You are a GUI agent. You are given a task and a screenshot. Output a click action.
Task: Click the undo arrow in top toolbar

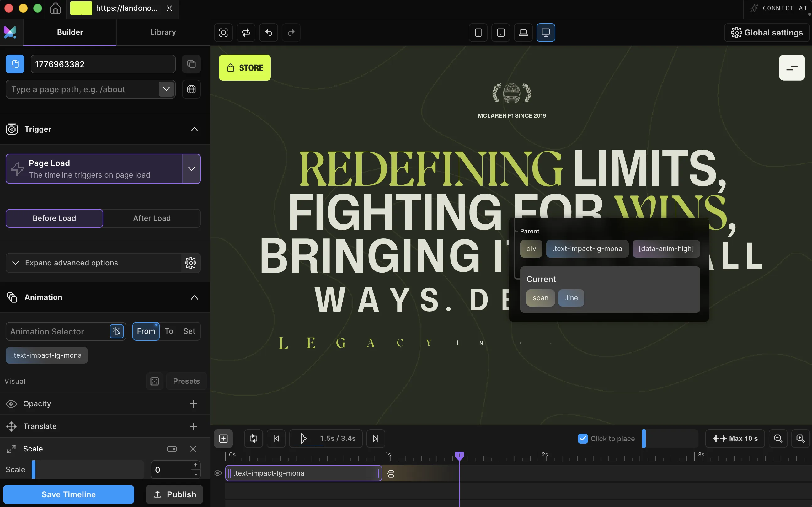(269, 33)
